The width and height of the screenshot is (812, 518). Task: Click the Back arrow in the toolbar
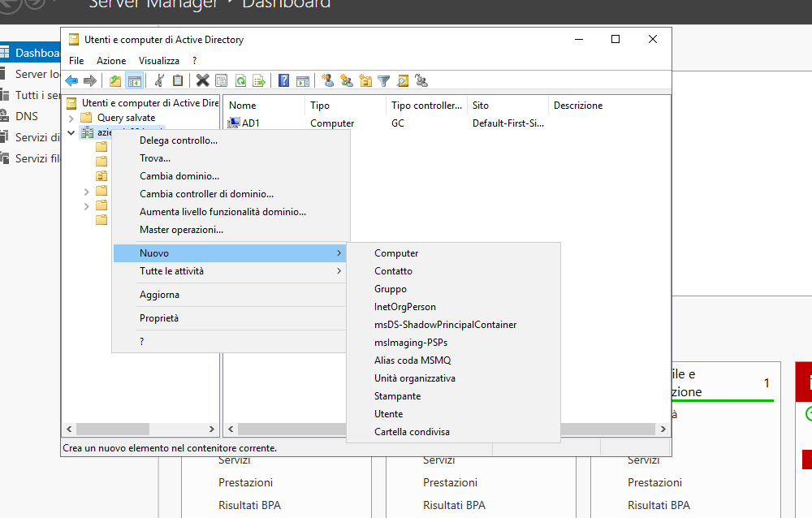[71, 81]
